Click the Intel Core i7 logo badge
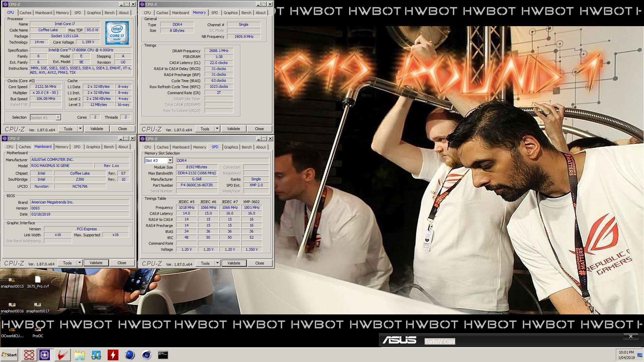This screenshot has height=362, width=644. [117, 33]
